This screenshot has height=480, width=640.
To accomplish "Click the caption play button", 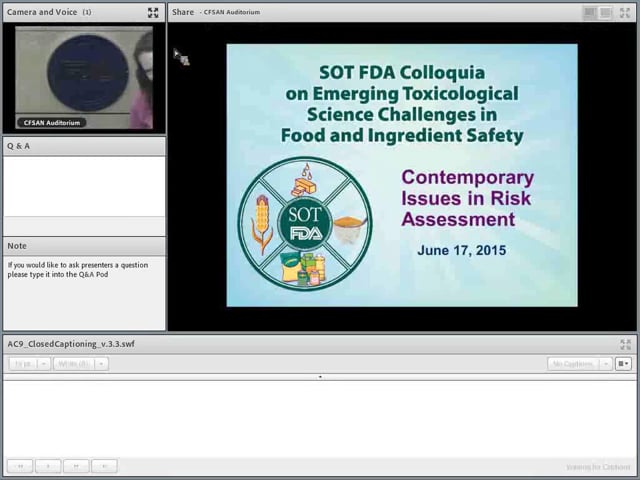I will [x=48, y=466].
